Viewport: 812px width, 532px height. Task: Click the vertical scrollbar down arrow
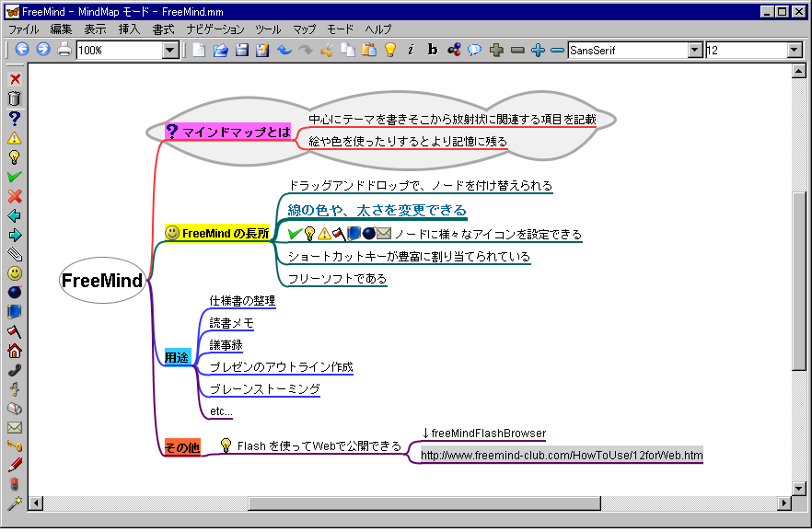coord(798,488)
